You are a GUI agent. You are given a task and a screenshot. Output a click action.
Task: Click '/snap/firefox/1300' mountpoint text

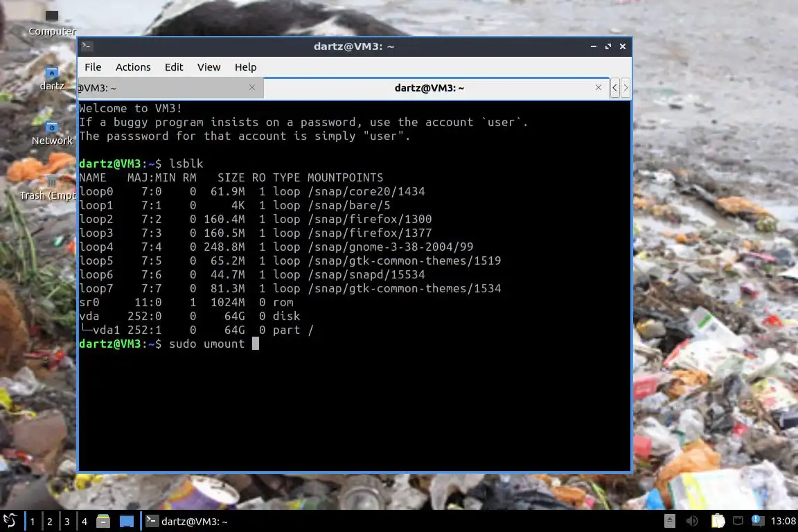(369, 219)
